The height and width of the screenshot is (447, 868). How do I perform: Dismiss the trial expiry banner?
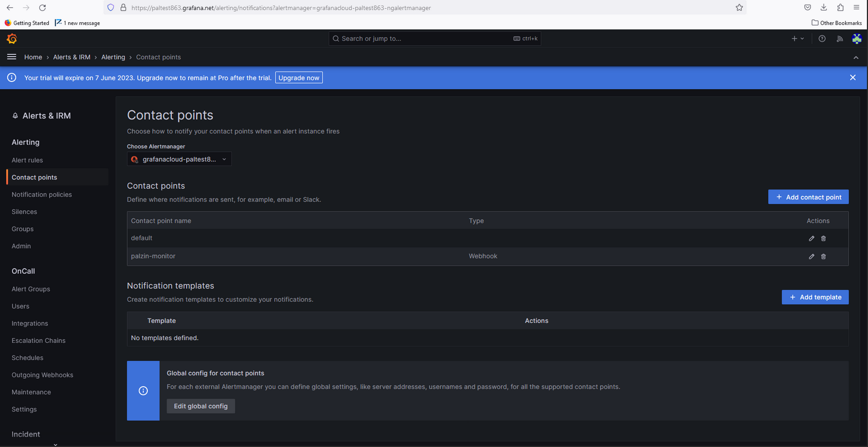pos(852,78)
